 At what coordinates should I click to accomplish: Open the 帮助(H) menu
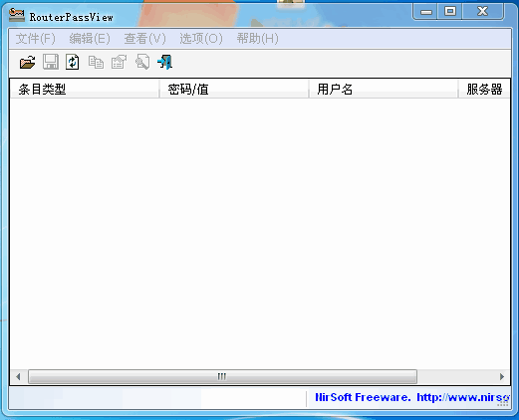click(258, 39)
